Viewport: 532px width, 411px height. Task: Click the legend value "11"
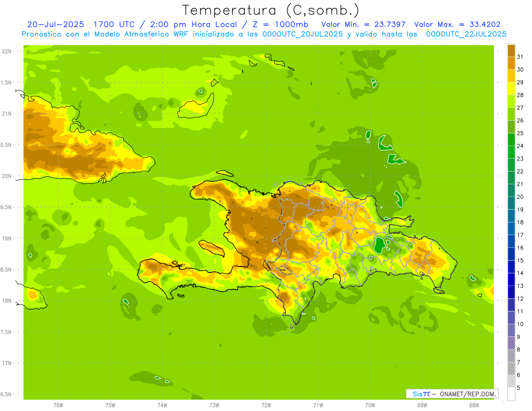tap(520, 311)
